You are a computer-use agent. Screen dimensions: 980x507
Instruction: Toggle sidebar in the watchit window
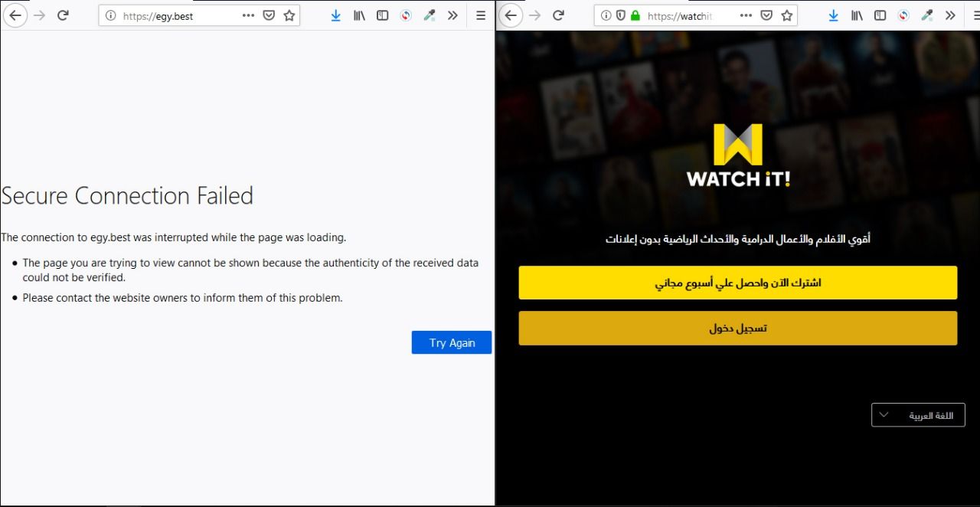[x=880, y=15]
